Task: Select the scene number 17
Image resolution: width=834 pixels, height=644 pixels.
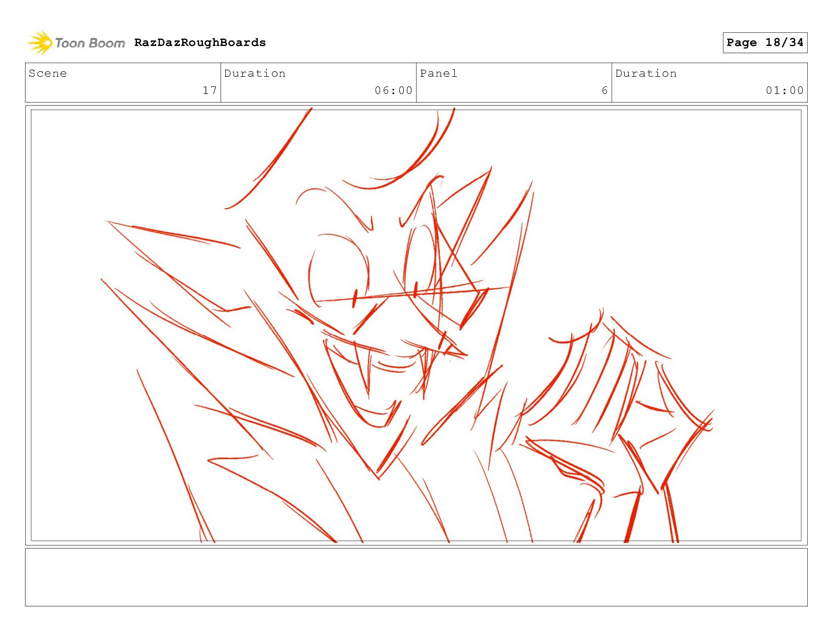Action: pos(210,90)
